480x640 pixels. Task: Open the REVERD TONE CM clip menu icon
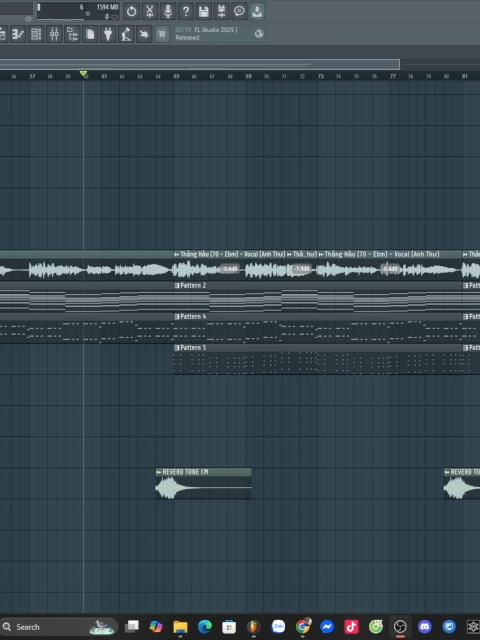pos(159,472)
